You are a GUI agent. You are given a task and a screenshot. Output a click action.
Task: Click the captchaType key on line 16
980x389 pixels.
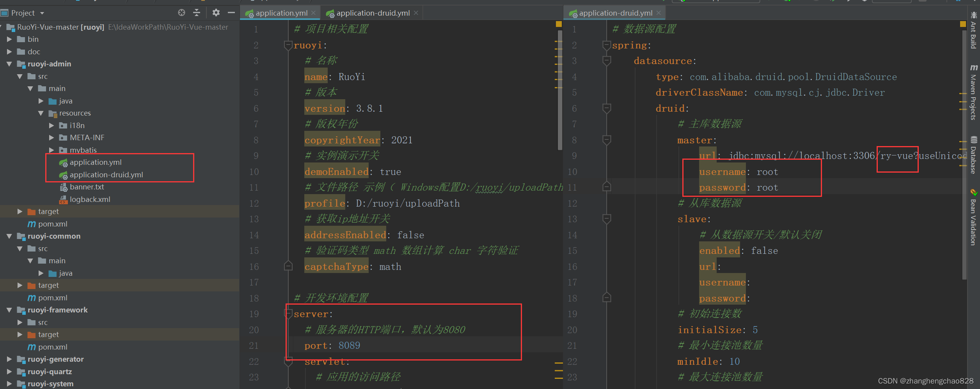click(336, 267)
